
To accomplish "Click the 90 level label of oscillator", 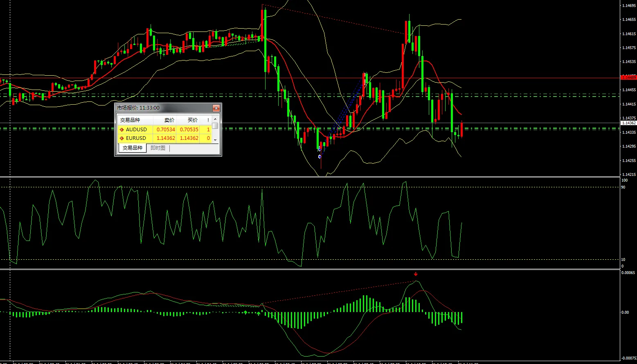I will click(623, 187).
